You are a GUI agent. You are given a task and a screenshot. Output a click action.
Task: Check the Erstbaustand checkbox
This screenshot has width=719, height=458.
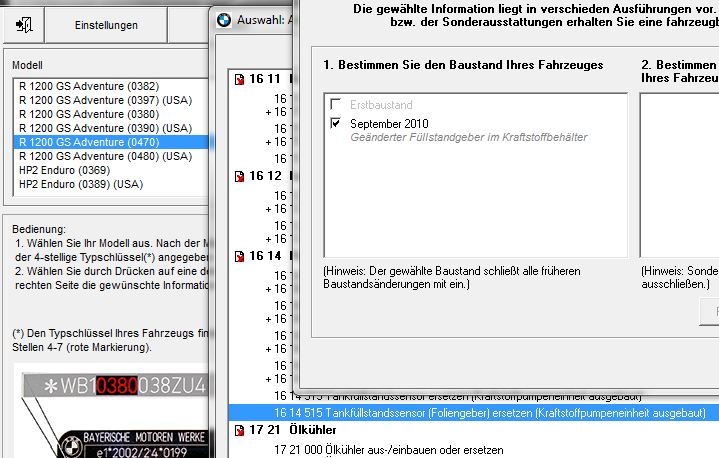[x=336, y=105]
